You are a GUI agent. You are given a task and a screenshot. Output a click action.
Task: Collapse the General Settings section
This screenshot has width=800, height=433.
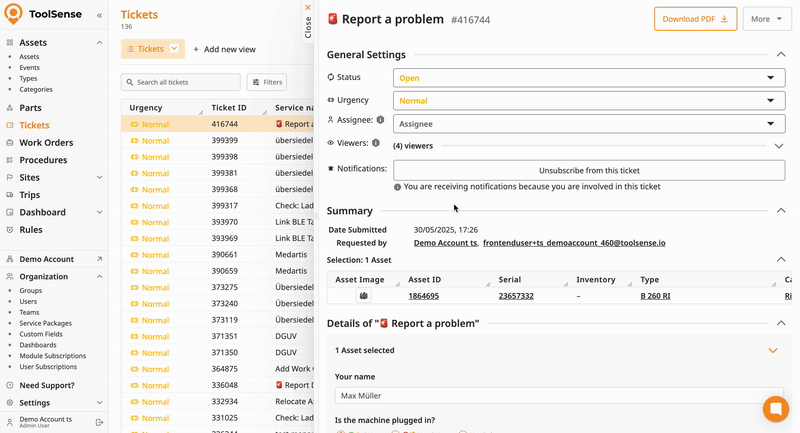coord(781,54)
